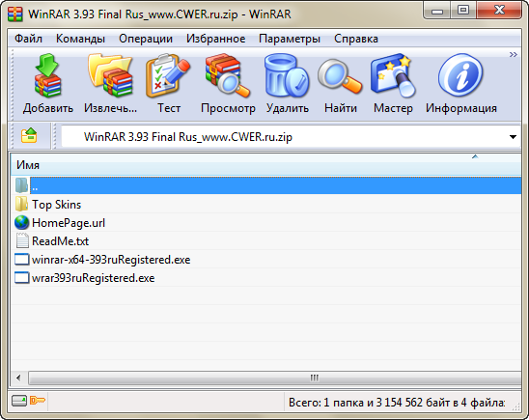The image size is (529, 420).
Task: Expand the archive path dropdown arrow
Action: coord(513,137)
